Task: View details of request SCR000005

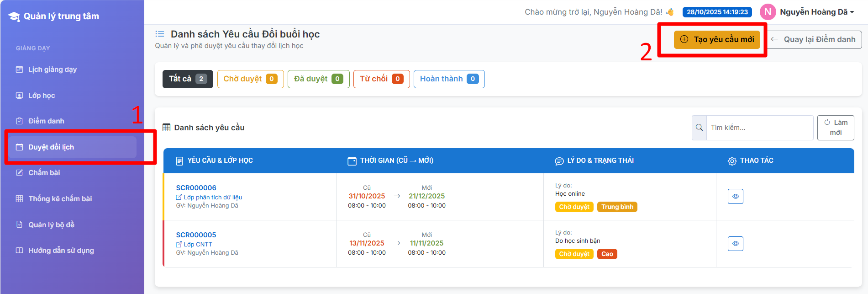Action: pyautogui.click(x=735, y=244)
